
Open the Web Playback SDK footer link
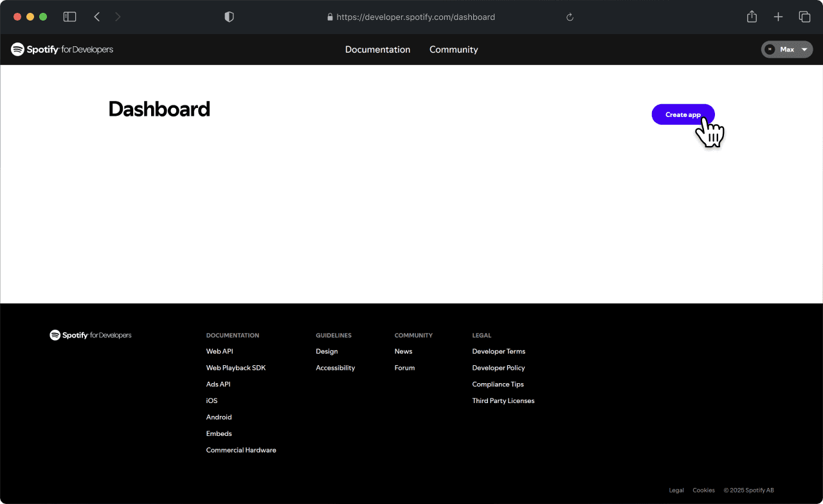tap(236, 368)
